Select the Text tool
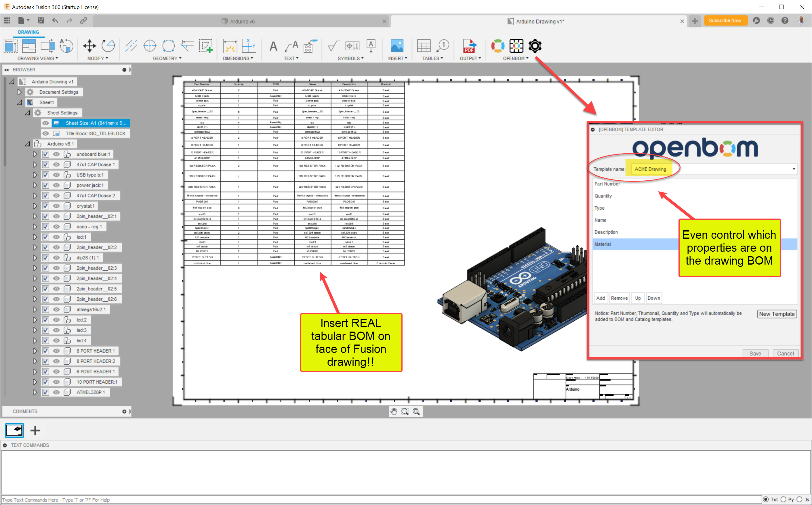The image size is (812, 505). click(x=273, y=46)
